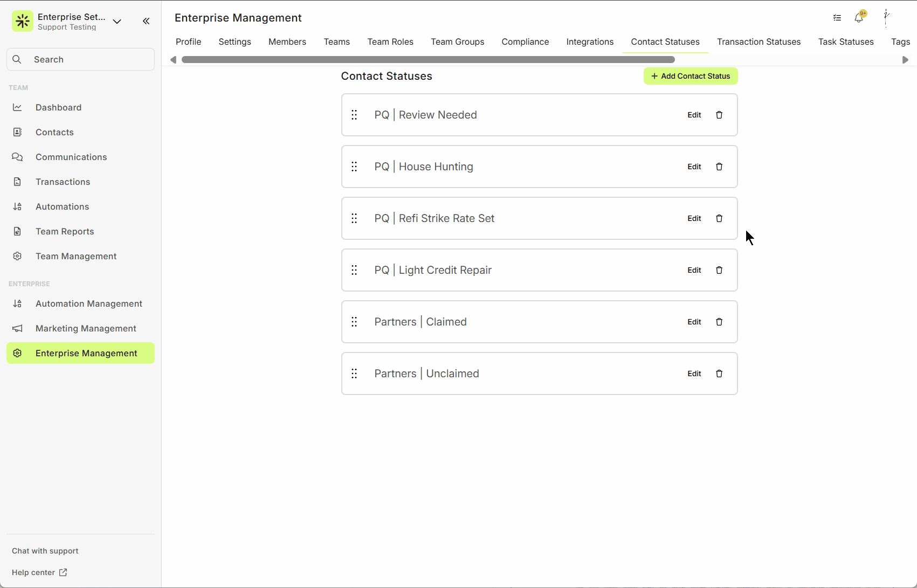The image size is (917, 588).
Task: Click the Enterprise Settings logo icon
Action: click(23, 22)
